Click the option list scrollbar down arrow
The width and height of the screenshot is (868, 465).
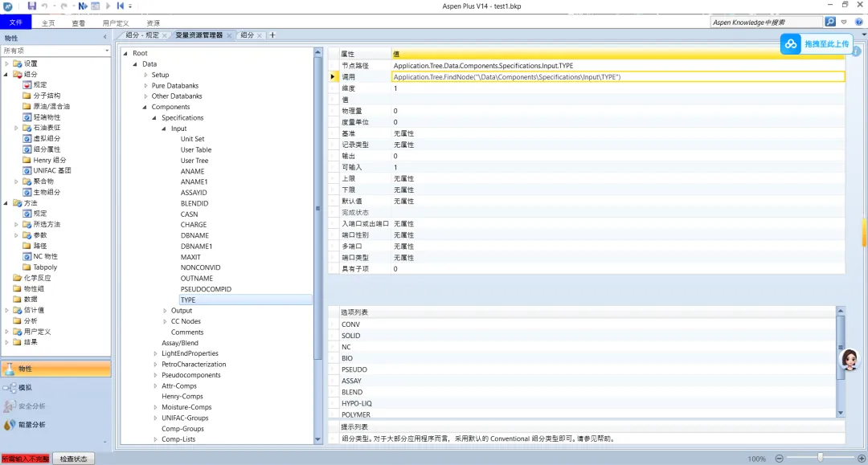click(841, 413)
